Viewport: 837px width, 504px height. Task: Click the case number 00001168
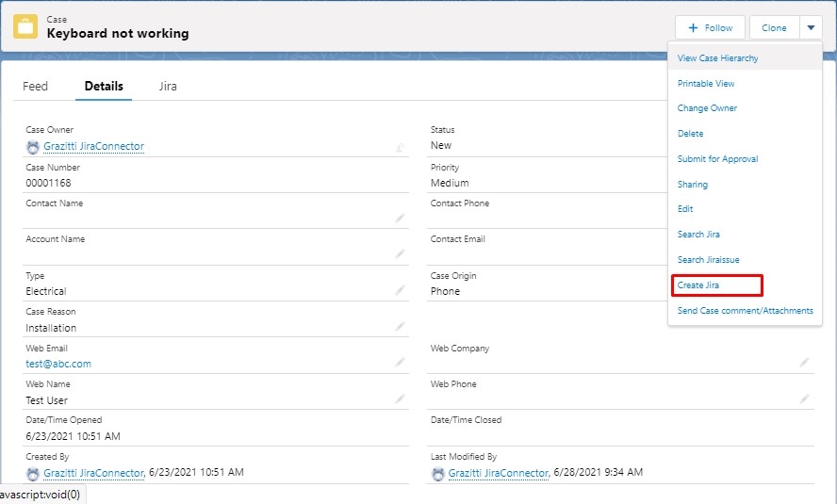coord(48,183)
